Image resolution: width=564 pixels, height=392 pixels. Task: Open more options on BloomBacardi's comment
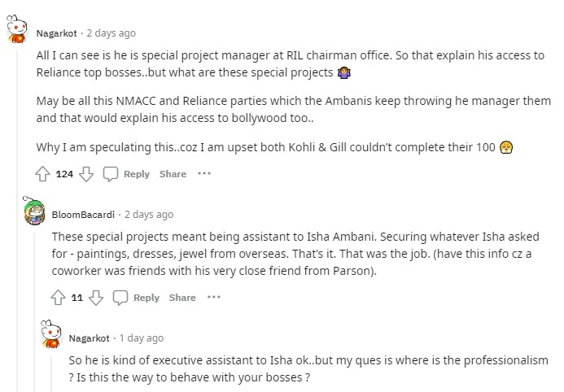214,298
